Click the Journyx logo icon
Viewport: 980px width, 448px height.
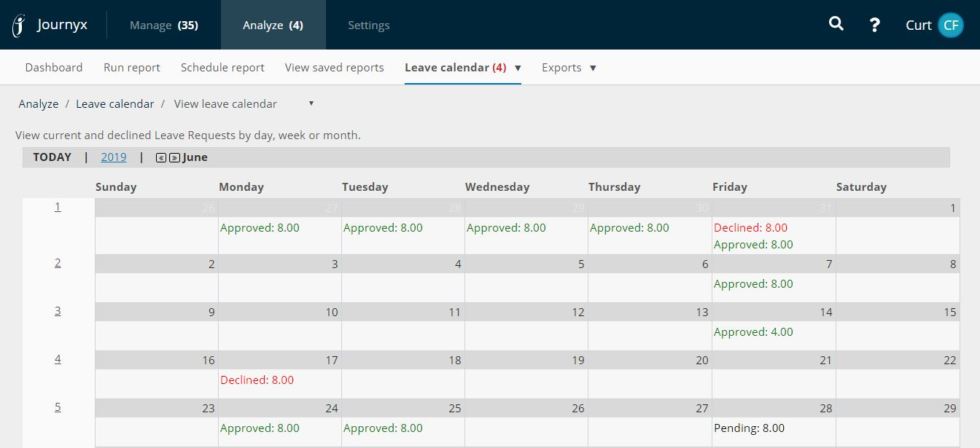point(19,25)
